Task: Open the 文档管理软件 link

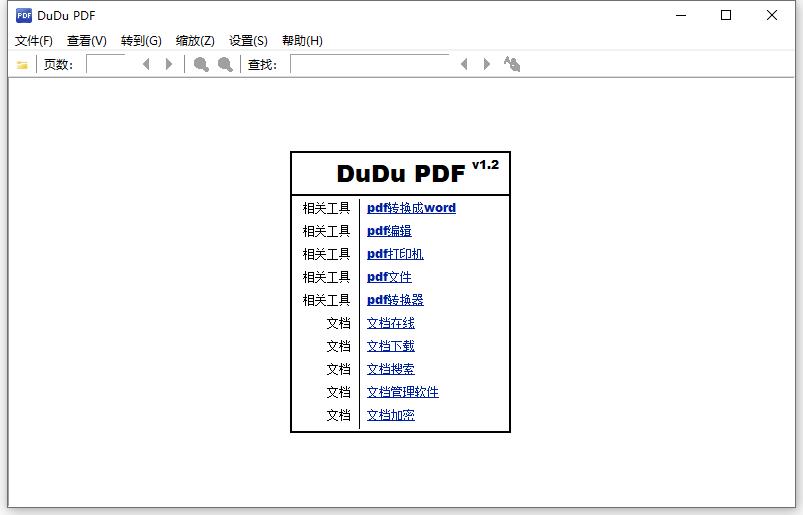Action: (403, 392)
